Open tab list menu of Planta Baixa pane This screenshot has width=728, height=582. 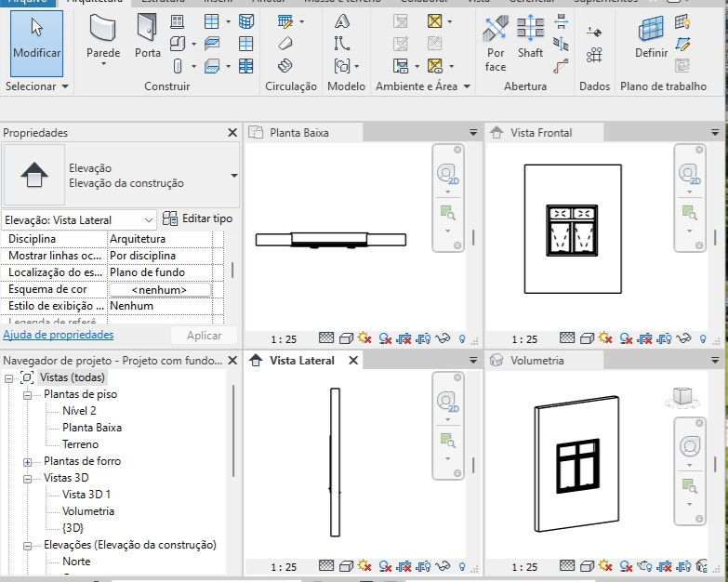tap(473, 133)
